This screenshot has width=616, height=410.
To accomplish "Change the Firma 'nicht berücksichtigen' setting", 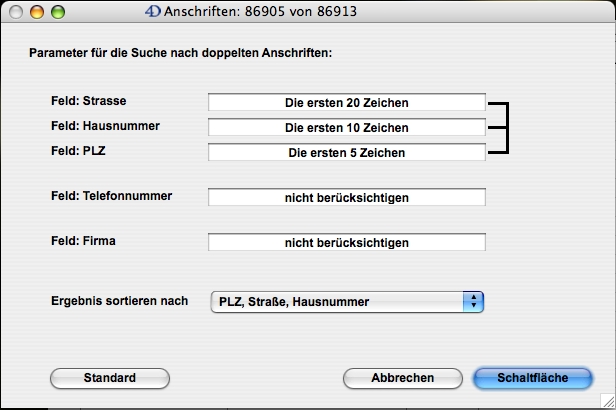I will [346, 242].
